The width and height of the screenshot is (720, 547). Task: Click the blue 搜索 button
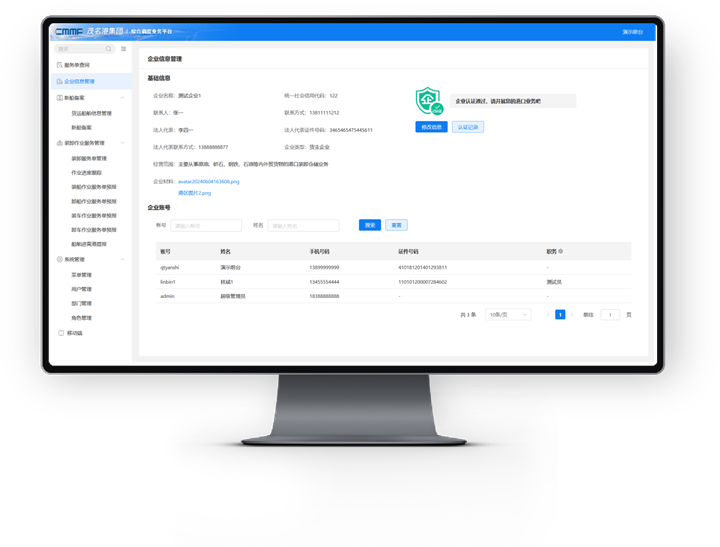(x=370, y=226)
